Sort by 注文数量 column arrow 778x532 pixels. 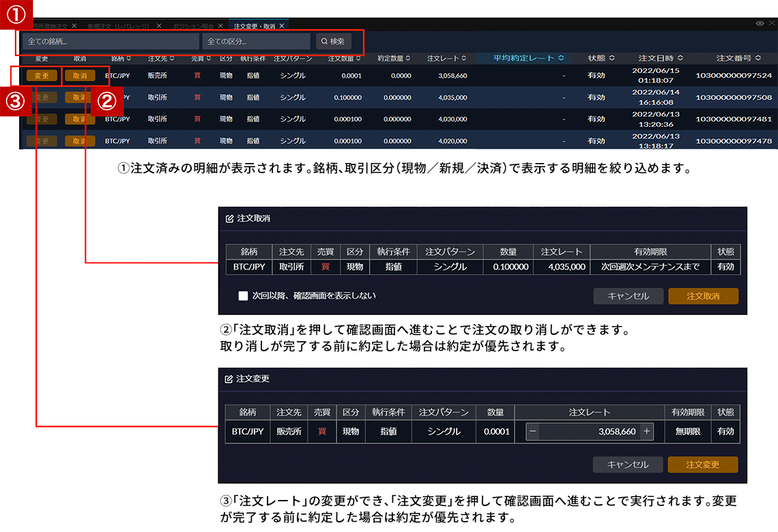coord(358,59)
